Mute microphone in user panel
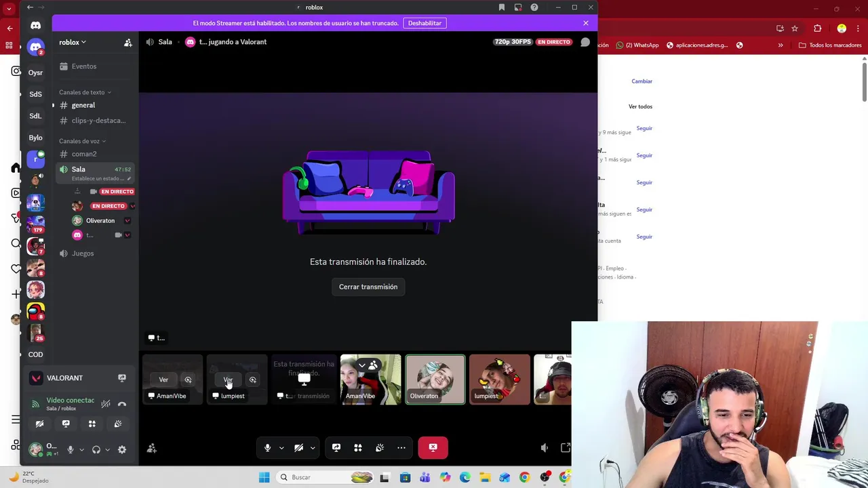 (x=70, y=449)
